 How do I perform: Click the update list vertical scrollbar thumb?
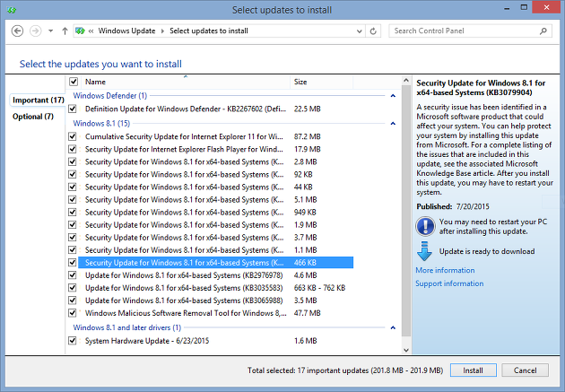click(x=406, y=211)
